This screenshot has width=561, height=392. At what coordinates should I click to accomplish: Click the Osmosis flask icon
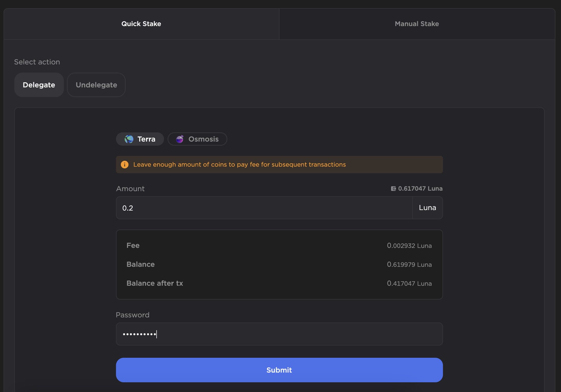pyautogui.click(x=180, y=139)
